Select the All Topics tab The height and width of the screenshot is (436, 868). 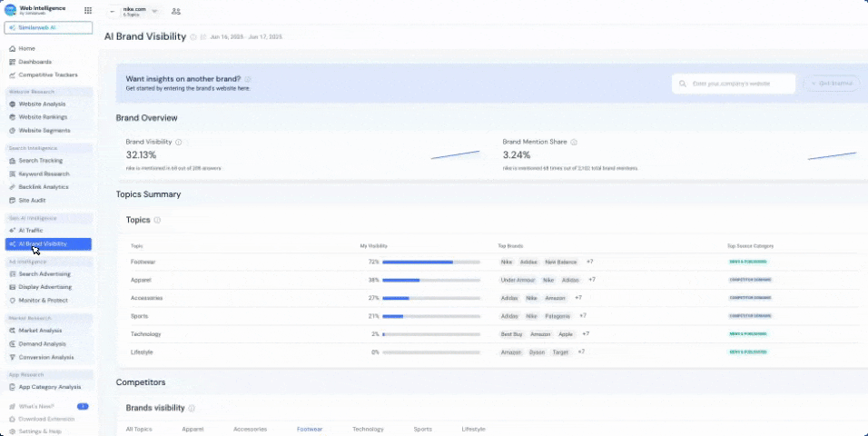[139, 429]
